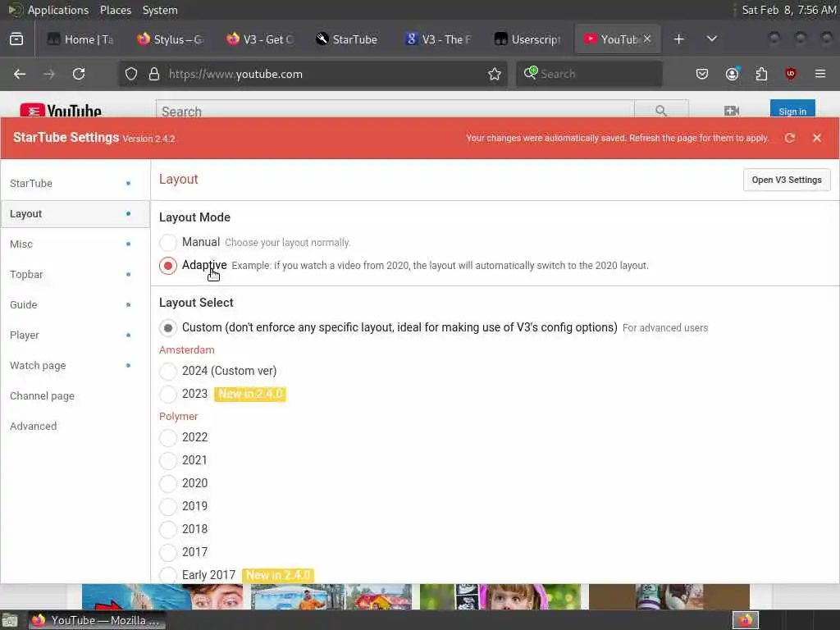Select the Custom layout option
Screen dimensions: 840x630
pyautogui.click(x=167, y=328)
